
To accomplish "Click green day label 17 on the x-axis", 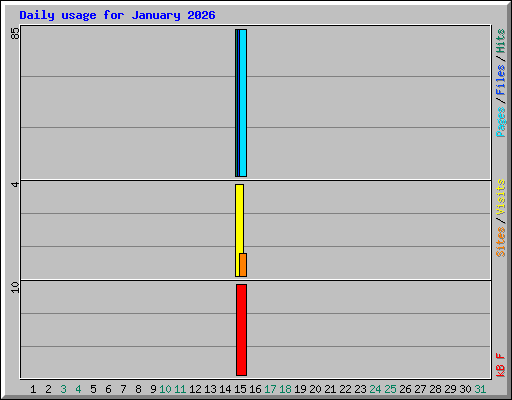I will point(270,389).
